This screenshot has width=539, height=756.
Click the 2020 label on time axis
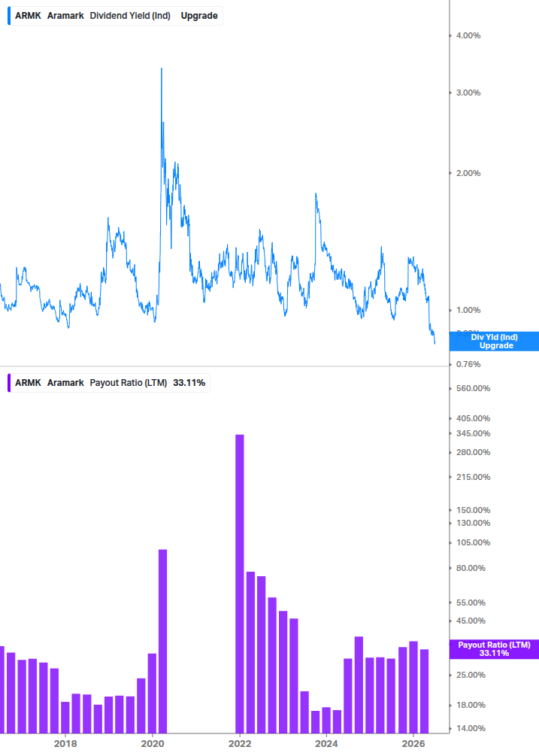152,743
